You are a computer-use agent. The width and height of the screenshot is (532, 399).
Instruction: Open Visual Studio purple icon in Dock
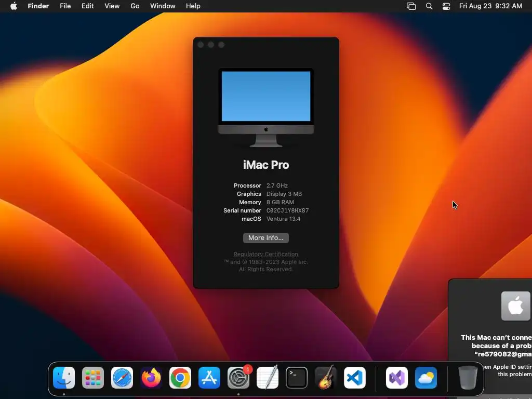click(397, 378)
